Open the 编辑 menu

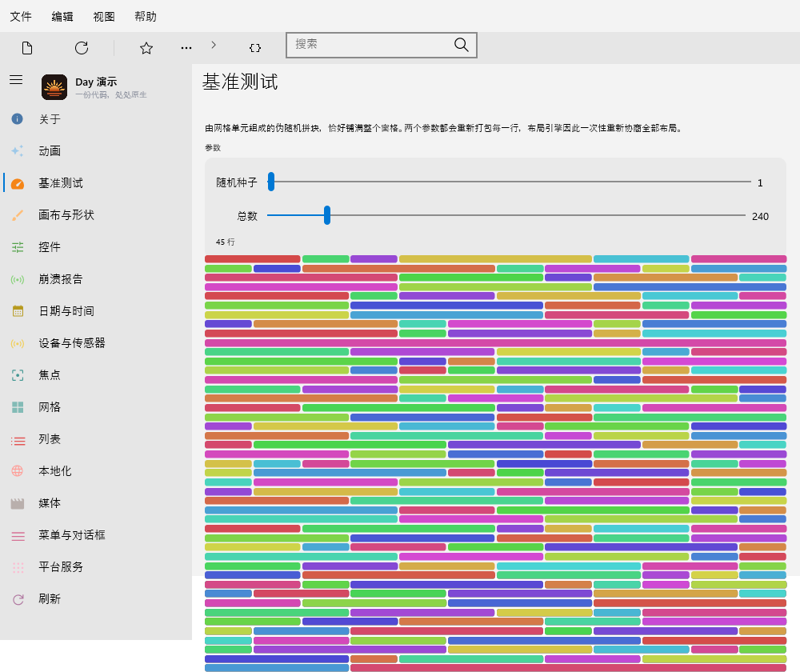[x=62, y=16]
